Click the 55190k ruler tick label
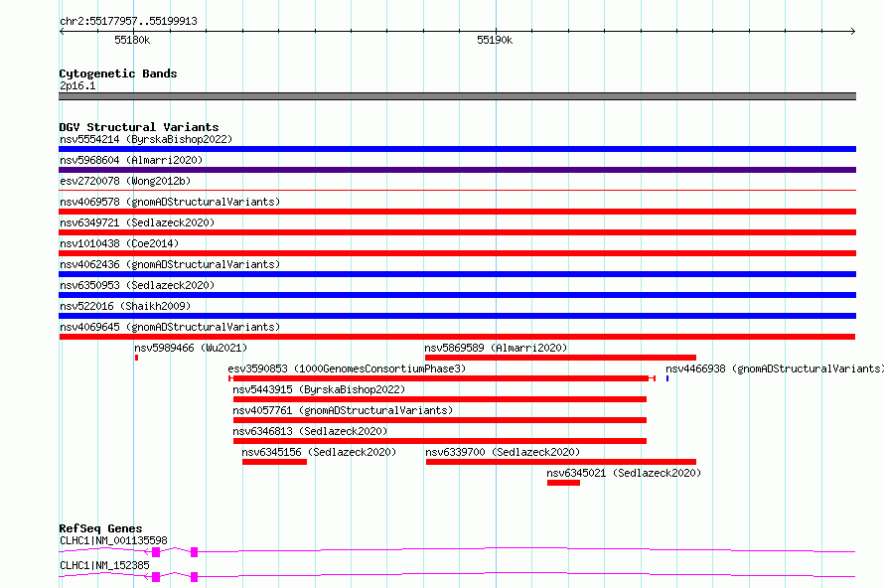Viewport: 884px width, 588px height. (495, 40)
